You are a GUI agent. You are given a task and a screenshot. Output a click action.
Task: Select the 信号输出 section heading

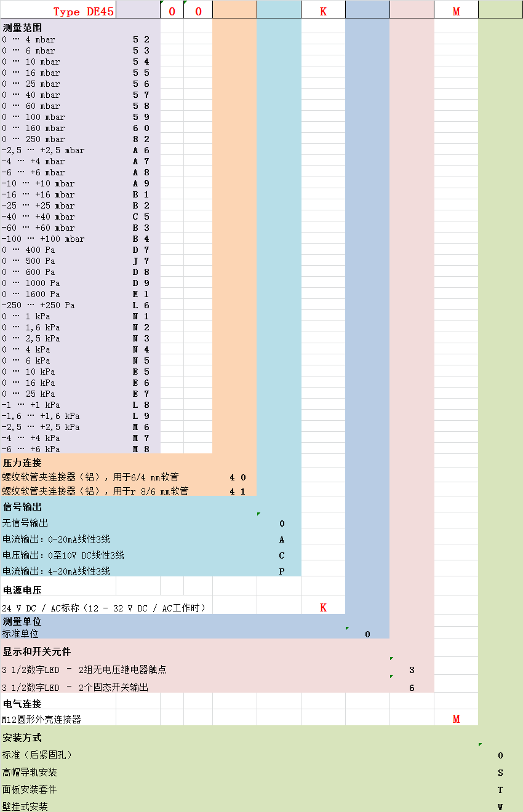pos(23,507)
